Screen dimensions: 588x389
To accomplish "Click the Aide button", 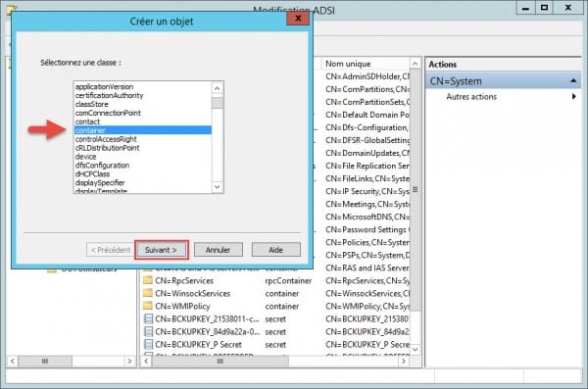I will (276, 250).
